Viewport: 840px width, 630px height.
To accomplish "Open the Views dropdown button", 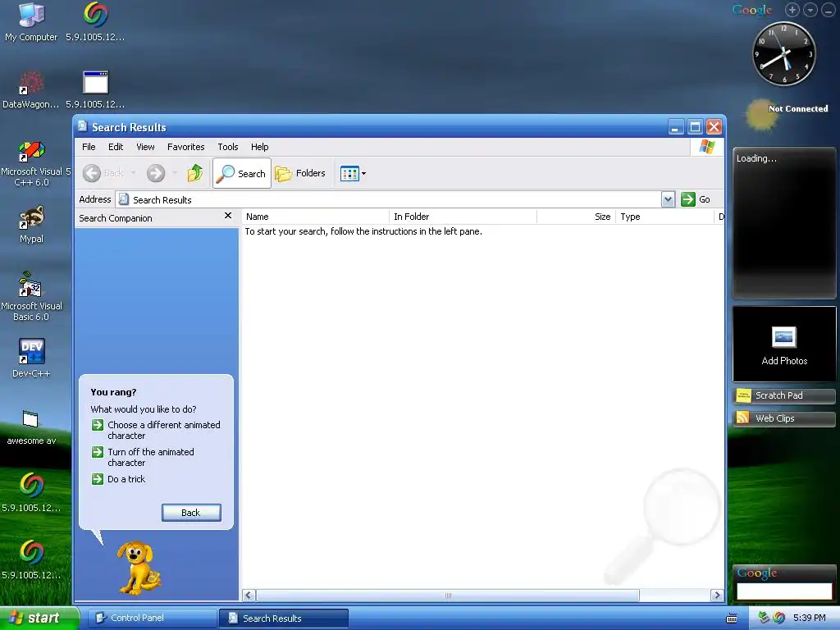I will [x=353, y=173].
